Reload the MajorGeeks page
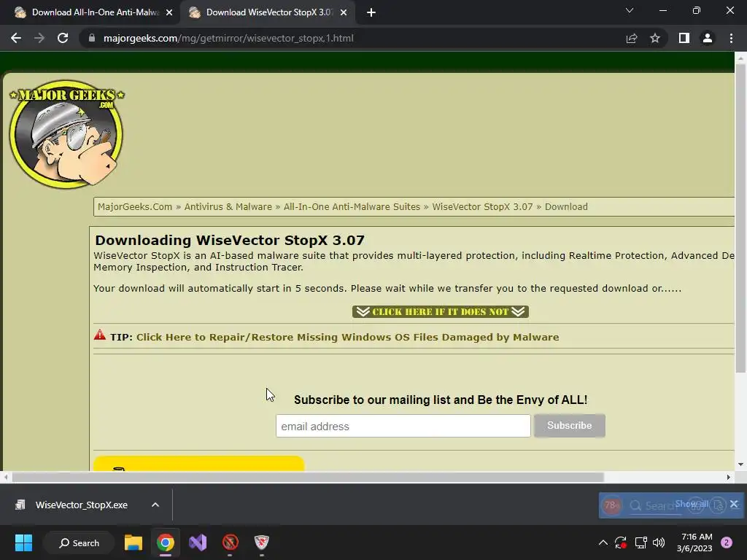The height and width of the screenshot is (560, 747). click(63, 38)
